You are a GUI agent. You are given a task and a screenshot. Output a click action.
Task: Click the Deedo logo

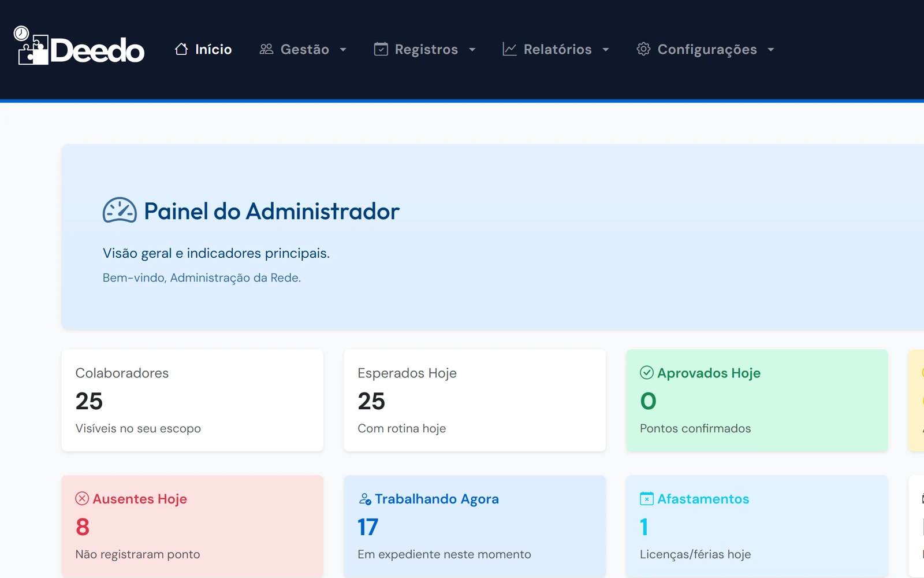click(x=79, y=46)
